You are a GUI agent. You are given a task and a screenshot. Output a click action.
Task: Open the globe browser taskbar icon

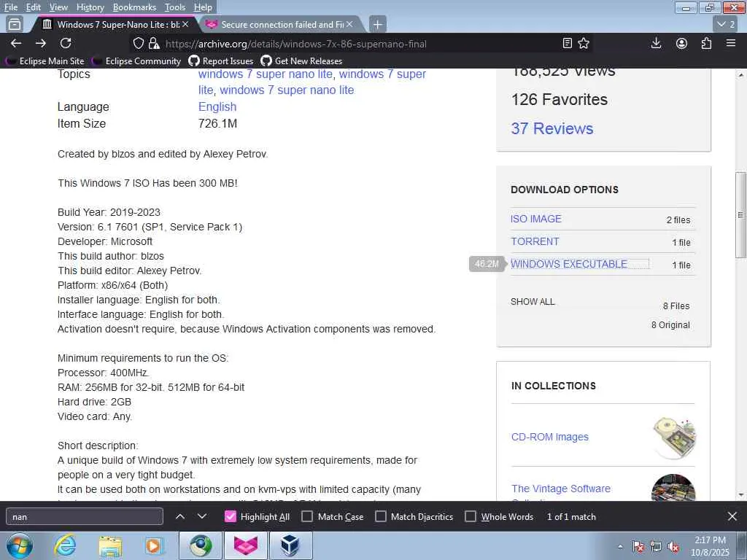pos(201,545)
